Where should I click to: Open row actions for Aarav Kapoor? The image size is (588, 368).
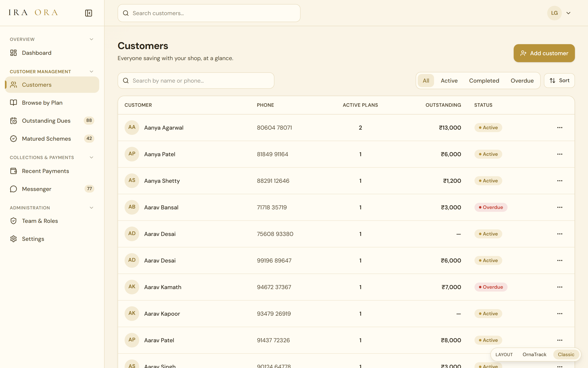pos(560,313)
